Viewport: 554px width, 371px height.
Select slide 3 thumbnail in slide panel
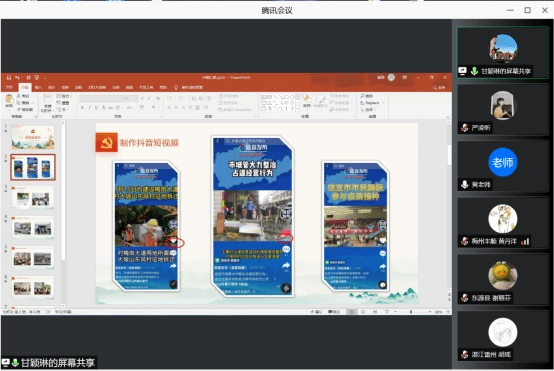pyautogui.click(x=33, y=197)
